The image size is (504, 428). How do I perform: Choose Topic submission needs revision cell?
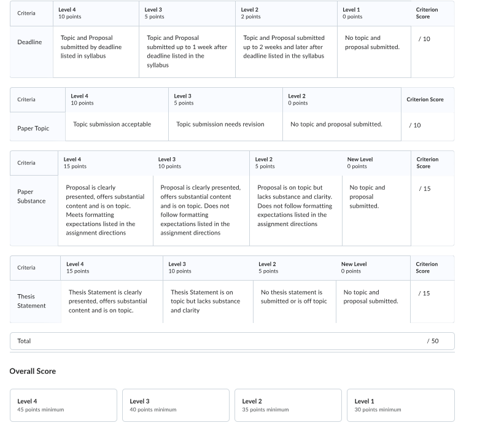(x=225, y=126)
